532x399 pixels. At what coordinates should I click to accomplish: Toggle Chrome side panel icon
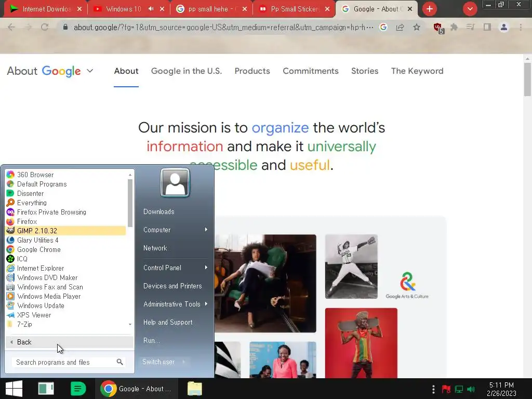487,27
